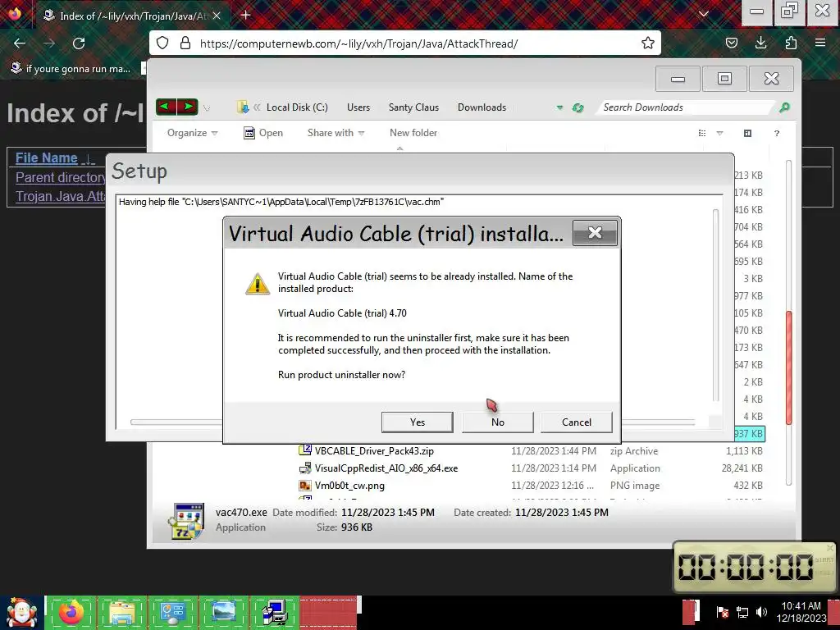Click the warning triangle icon in the dialog
Screen dimensions: 840x630
257,284
